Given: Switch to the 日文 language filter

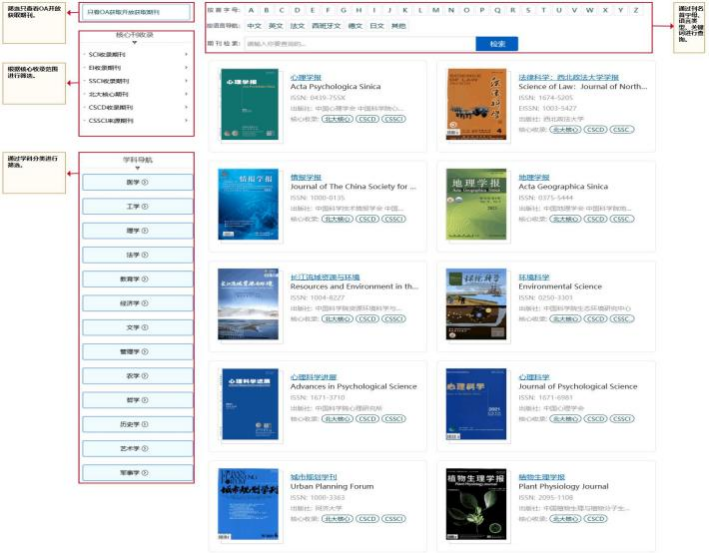Looking at the screenshot, I should click(x=372, y=25).
